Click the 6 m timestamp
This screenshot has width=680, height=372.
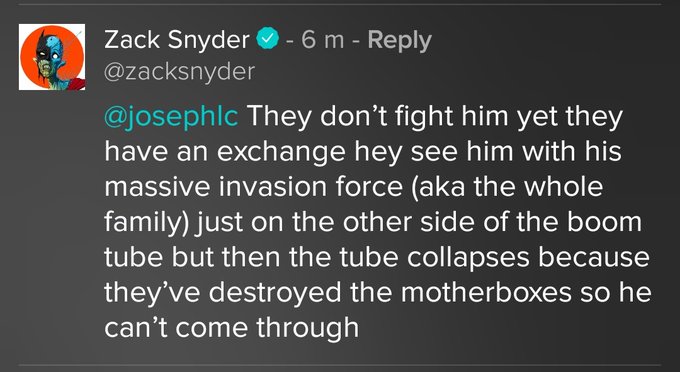tap(323, 40)
